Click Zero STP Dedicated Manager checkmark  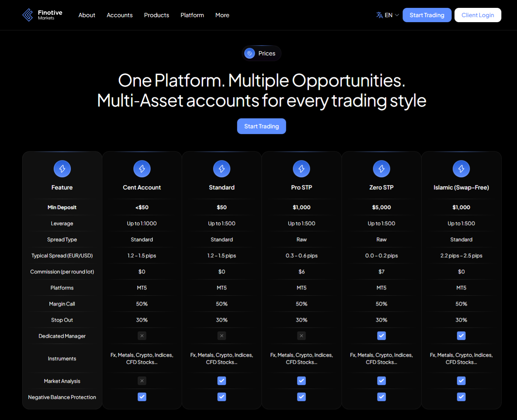(x=381, y=336)
